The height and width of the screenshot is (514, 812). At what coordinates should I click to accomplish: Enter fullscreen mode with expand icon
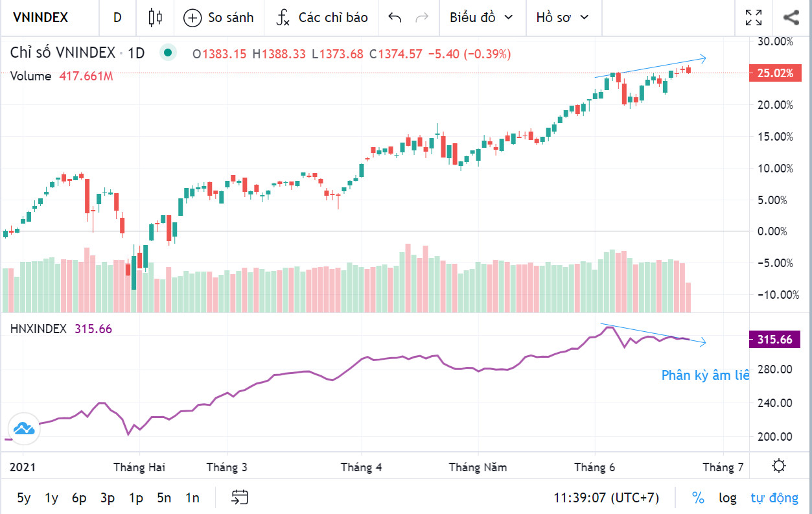[754, 18]
